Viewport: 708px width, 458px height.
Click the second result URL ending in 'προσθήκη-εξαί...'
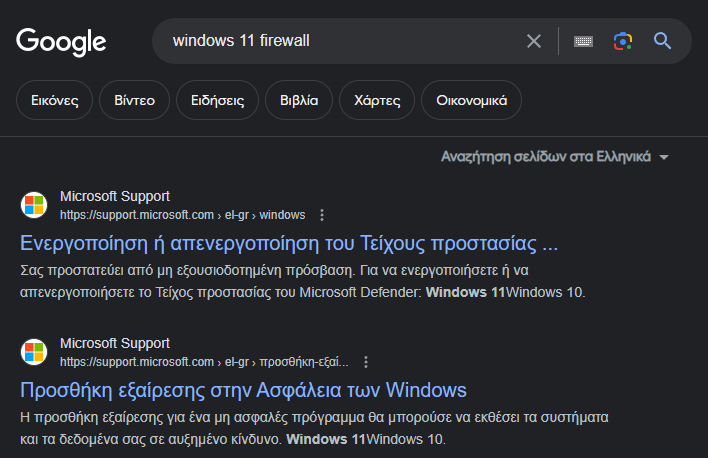(x=204, y=362)
